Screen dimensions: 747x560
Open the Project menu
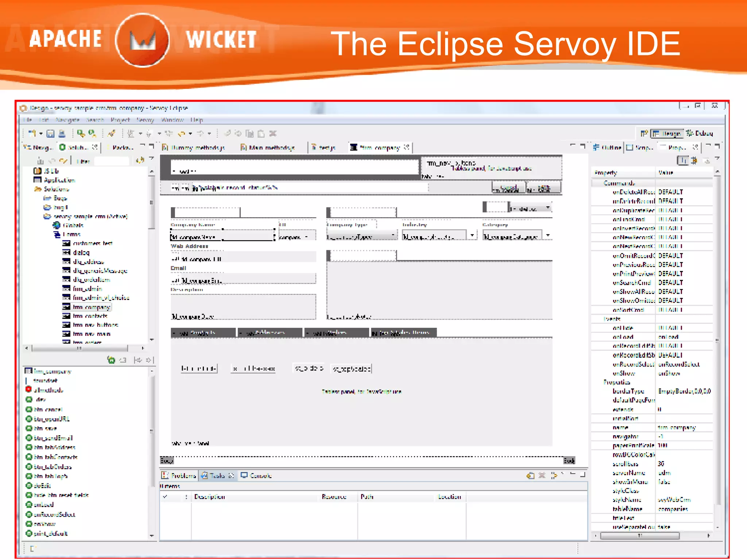[120, 120]
